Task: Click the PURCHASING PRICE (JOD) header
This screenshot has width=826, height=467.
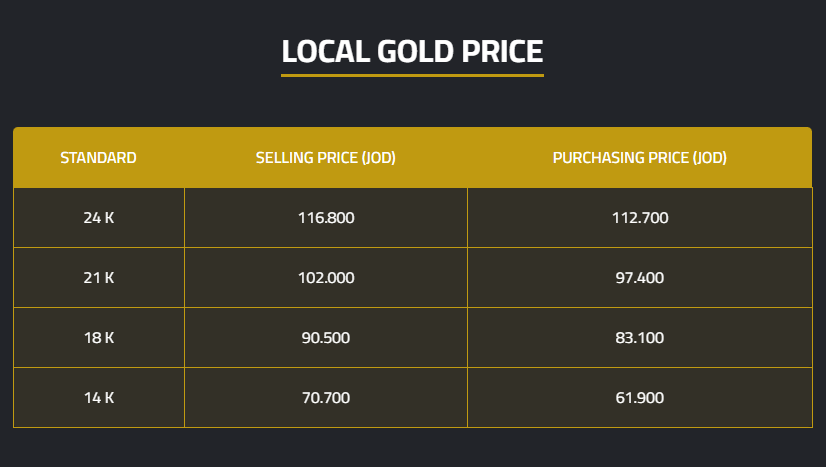Action: [x=639, y=158]
